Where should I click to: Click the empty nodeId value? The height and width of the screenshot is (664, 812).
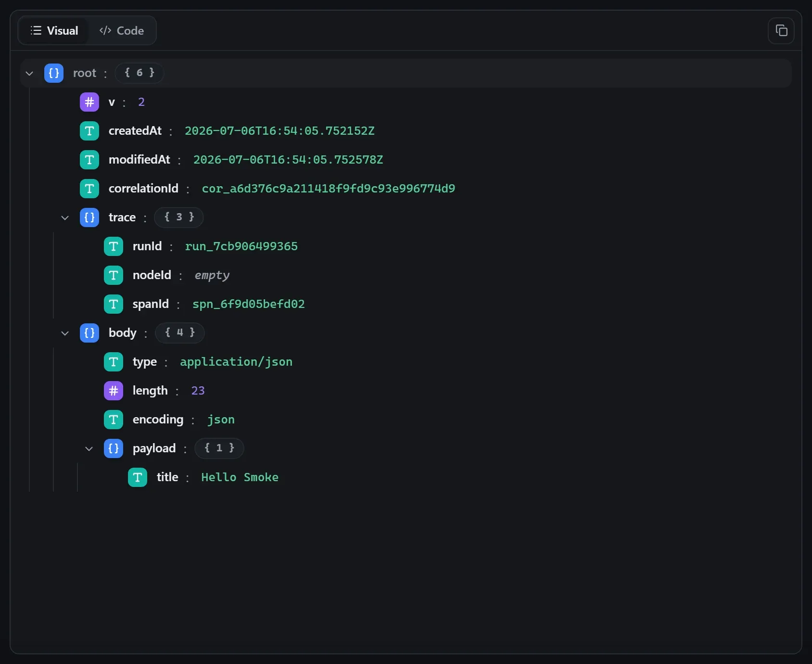(x=212, y=275)
